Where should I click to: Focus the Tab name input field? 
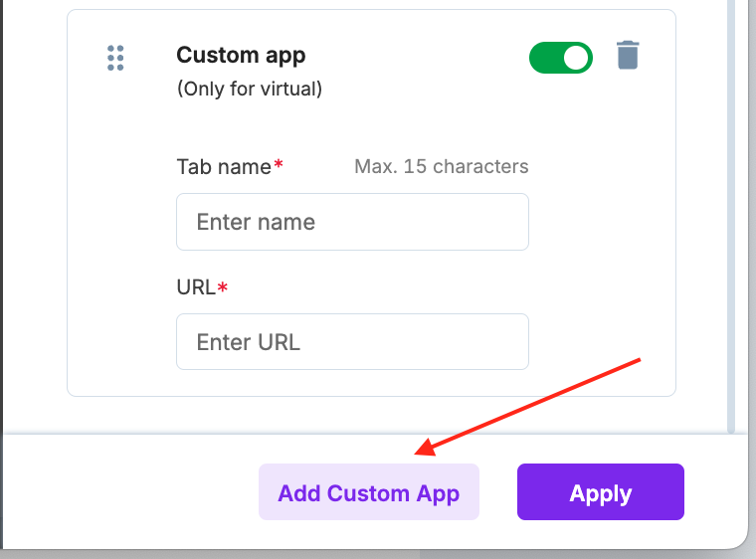[x=352, y=222]
